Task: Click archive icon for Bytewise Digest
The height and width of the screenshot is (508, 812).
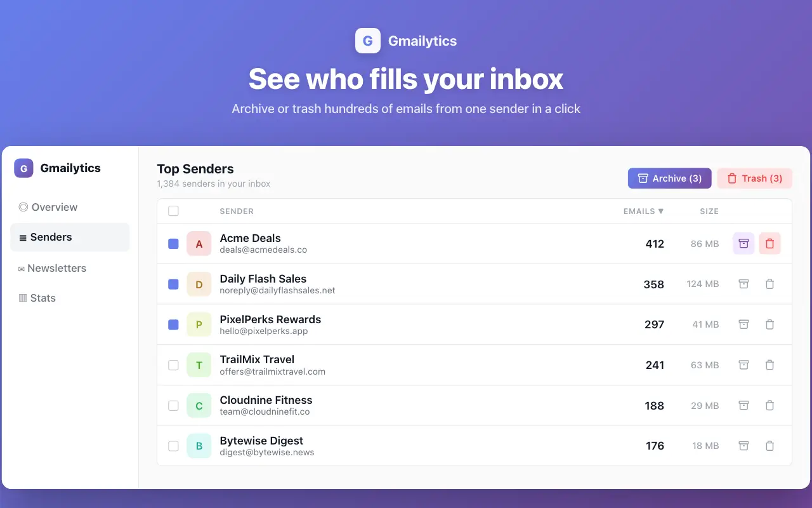Action: point(743,446)
